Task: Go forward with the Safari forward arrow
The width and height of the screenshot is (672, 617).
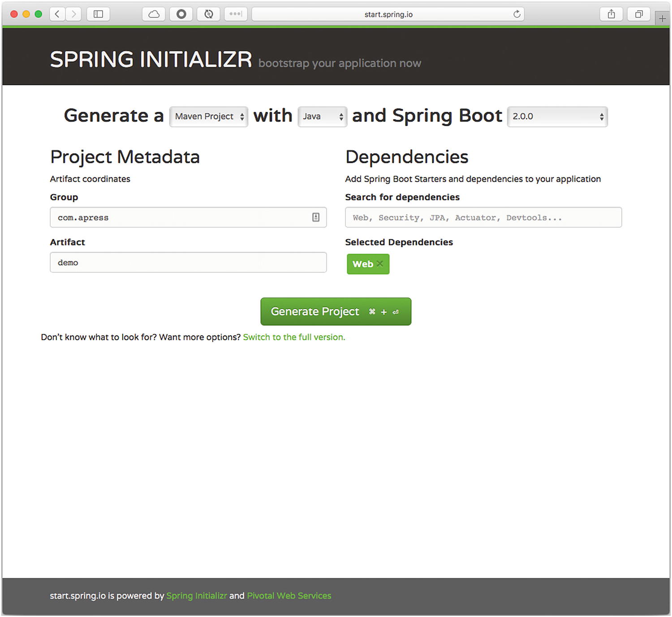Action: point(74,14)
